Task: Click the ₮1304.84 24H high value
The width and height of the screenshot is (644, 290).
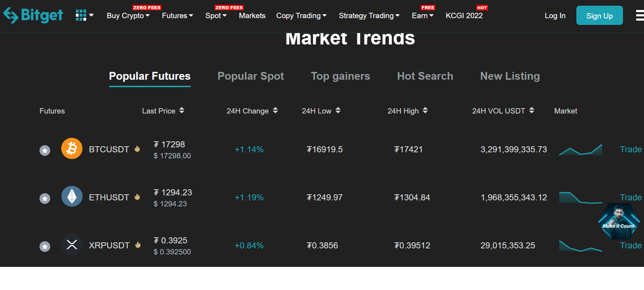Action: click(412, 197)
